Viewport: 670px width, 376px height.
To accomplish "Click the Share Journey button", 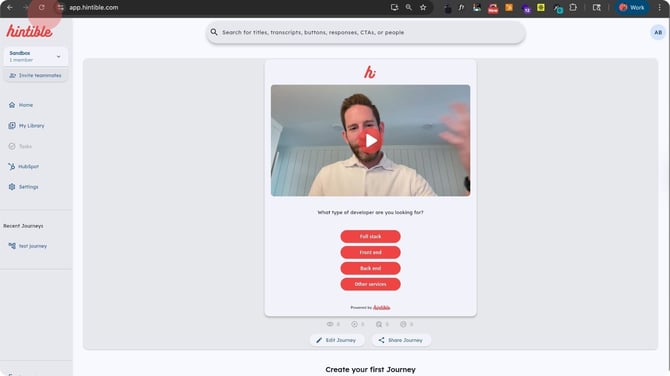I will tap(401, 340).
